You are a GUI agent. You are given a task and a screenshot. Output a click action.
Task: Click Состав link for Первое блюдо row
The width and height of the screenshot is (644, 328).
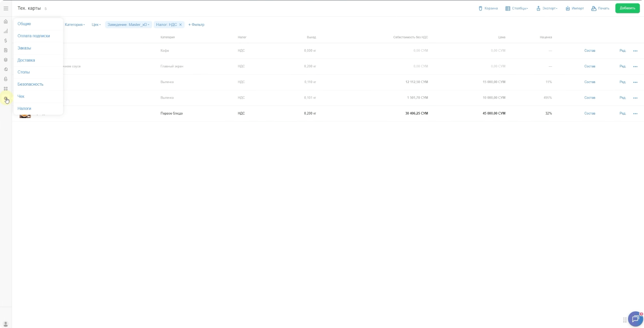click(x=590, y=114)
